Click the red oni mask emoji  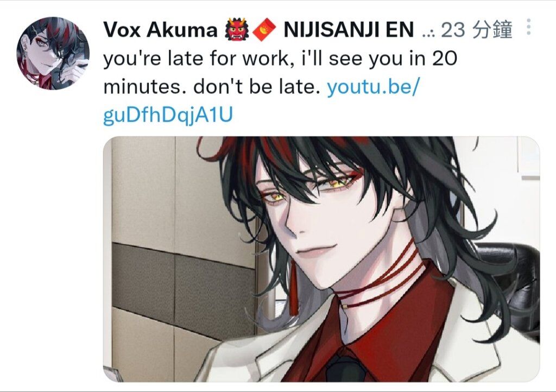pyautogui.click(x=237, y=30)
